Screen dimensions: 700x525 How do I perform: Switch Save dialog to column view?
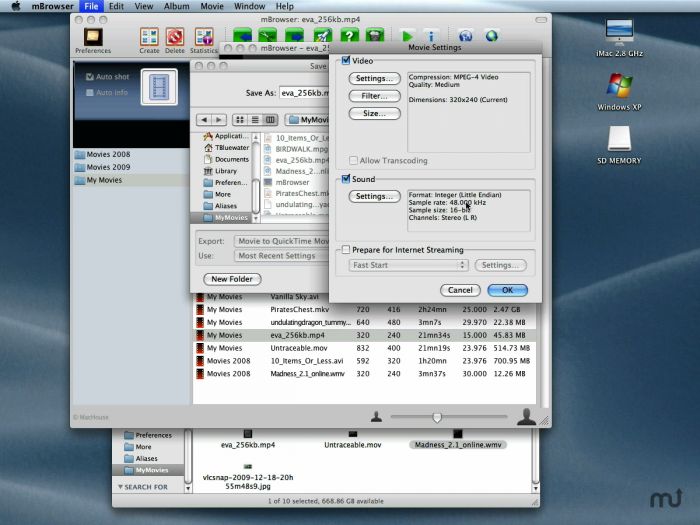270,120
